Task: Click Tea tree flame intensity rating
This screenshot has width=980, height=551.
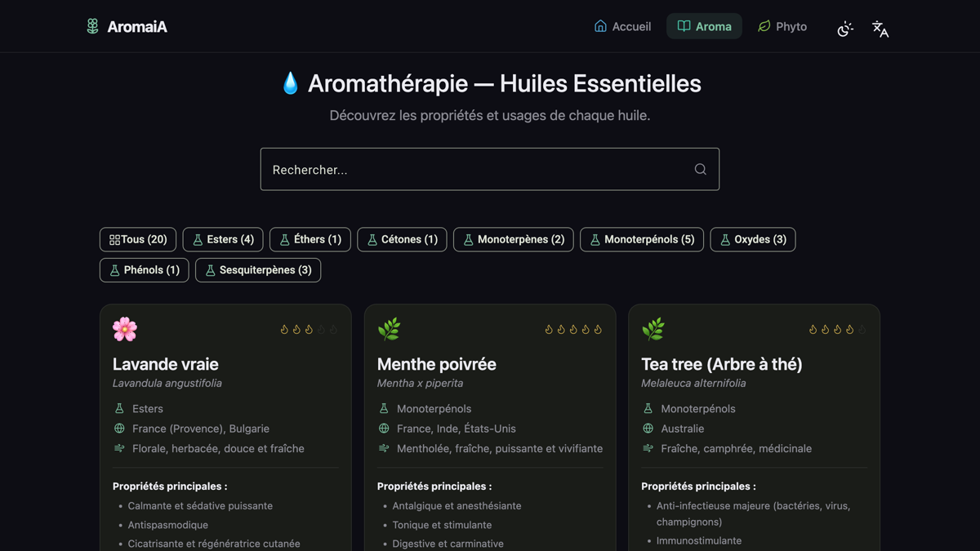Action: [837, 330]
